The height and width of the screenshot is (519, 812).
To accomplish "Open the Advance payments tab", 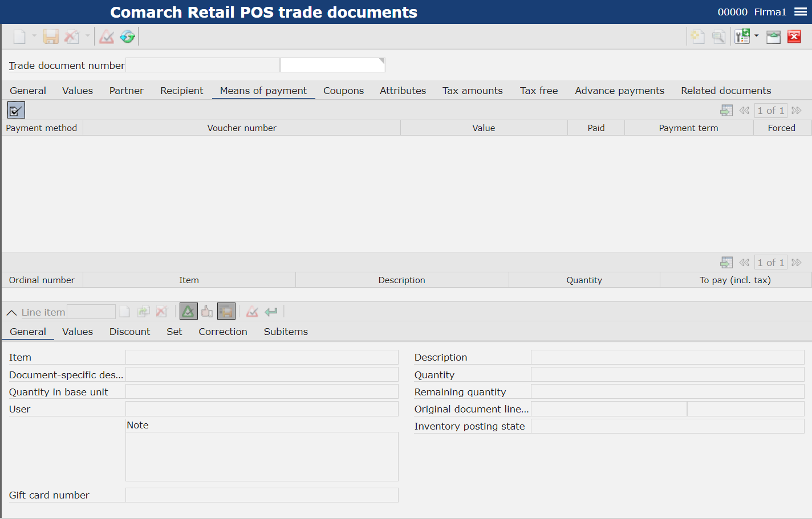I will (x=620, y=91).
